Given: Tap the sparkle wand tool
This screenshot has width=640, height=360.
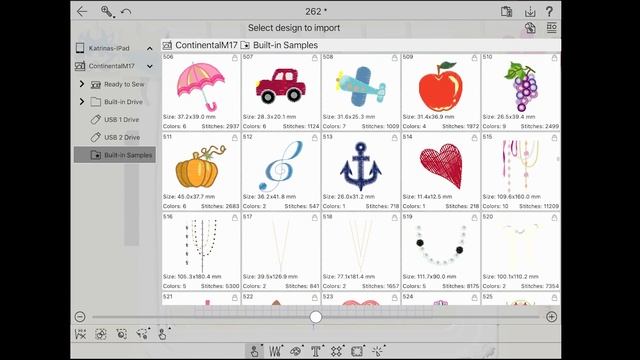Looking at the screenshot, I should point(378,351).
